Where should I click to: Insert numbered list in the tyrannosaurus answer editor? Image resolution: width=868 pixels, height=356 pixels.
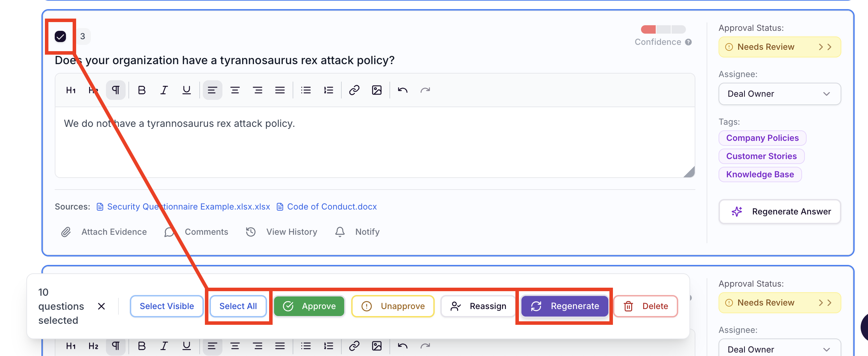coord(328,90)
